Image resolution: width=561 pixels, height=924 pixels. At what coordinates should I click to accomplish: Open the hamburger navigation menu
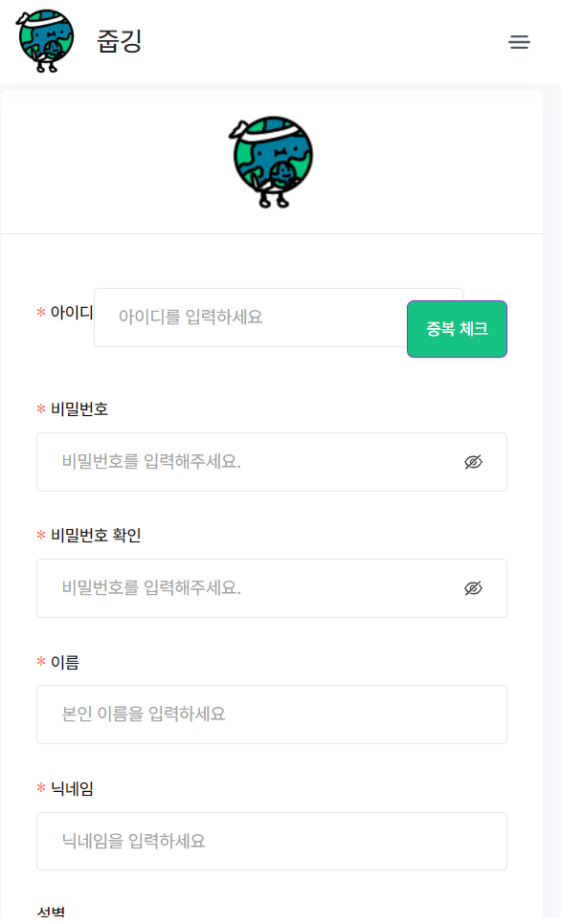tap(519, 42)
